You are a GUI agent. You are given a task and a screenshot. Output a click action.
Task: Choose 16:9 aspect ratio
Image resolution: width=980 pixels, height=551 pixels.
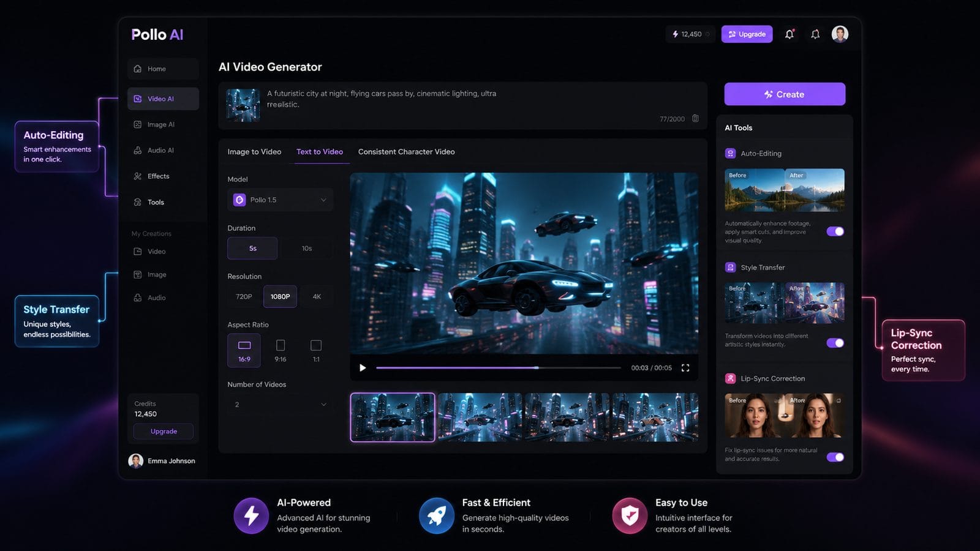tap(244, 351)
